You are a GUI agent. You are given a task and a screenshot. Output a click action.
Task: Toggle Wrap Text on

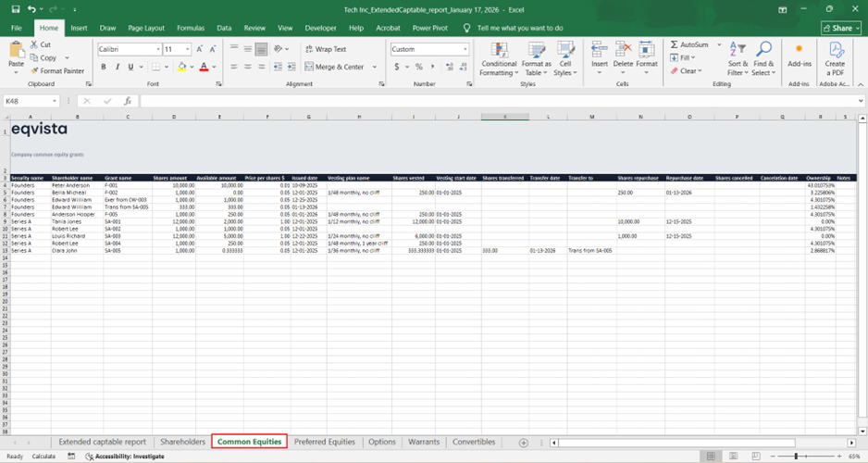(325, 49)
